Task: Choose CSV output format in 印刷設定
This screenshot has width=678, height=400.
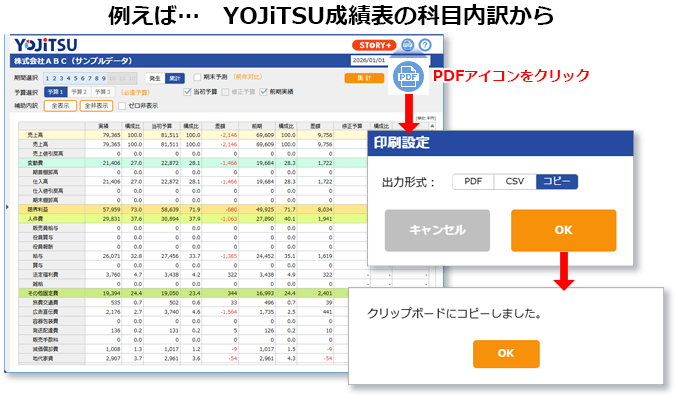Action: (515, 182)
